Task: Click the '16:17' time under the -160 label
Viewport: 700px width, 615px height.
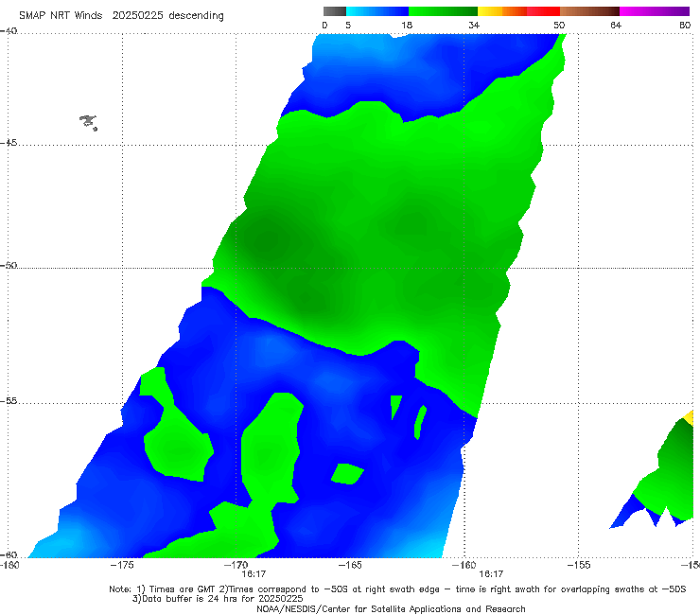Action: (x=491, y=574)
